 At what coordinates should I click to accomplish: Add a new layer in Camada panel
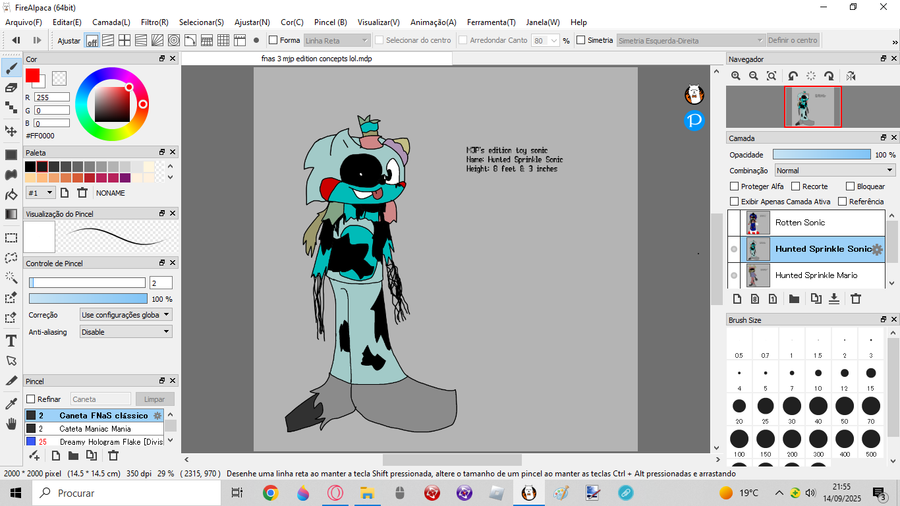click(x=738, y=299)
